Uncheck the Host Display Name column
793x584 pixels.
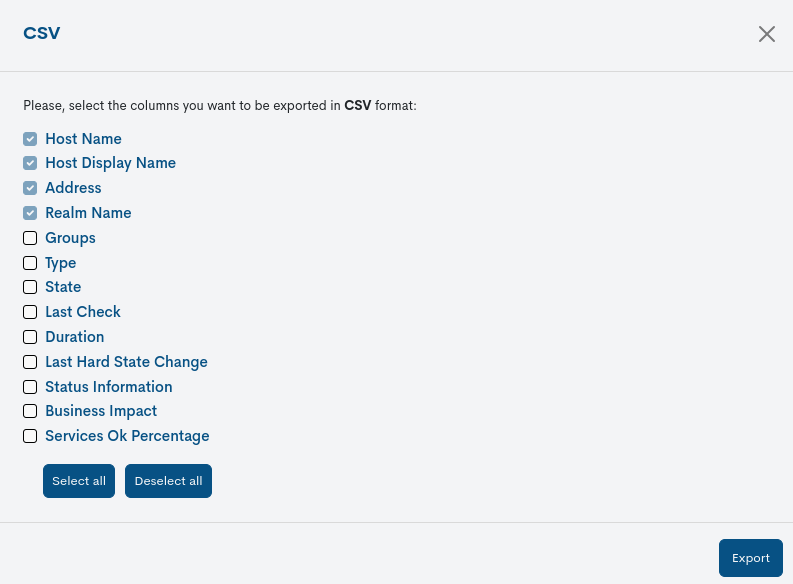pos(30,163)
